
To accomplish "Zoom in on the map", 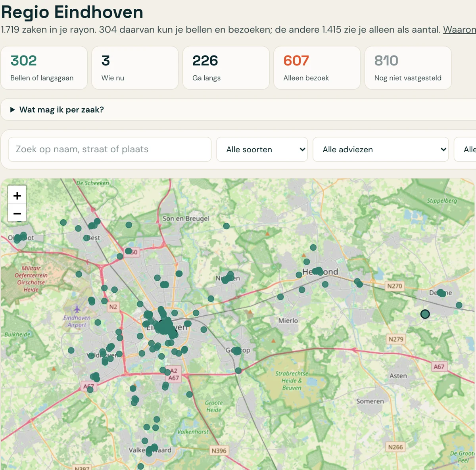I will (x=17, y=196).
